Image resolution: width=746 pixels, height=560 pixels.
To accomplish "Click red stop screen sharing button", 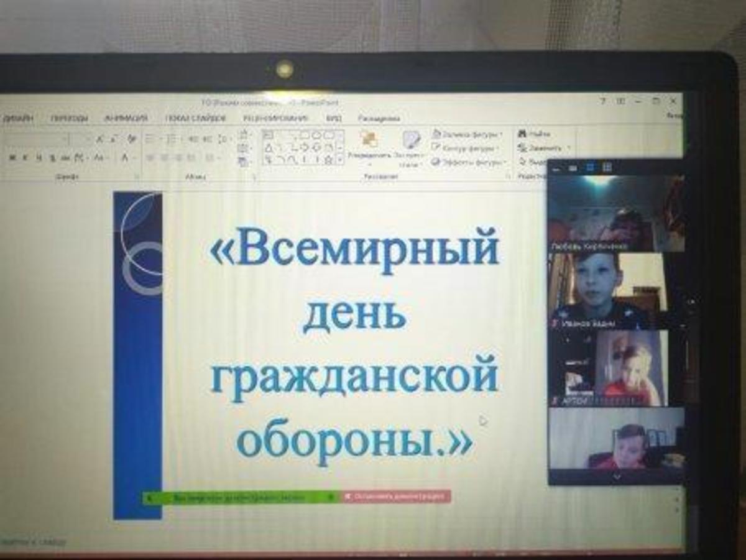I will click(396, 497).
